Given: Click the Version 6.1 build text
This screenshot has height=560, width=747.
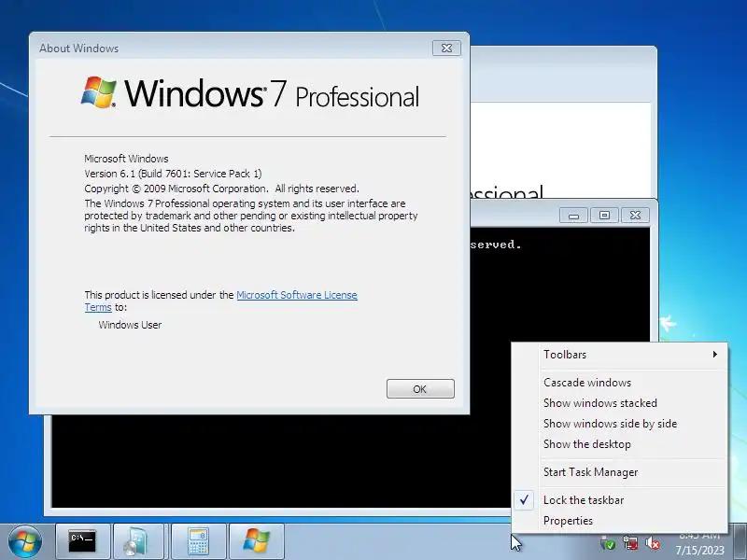Looking at the screenshot, I should pos(173,174).
